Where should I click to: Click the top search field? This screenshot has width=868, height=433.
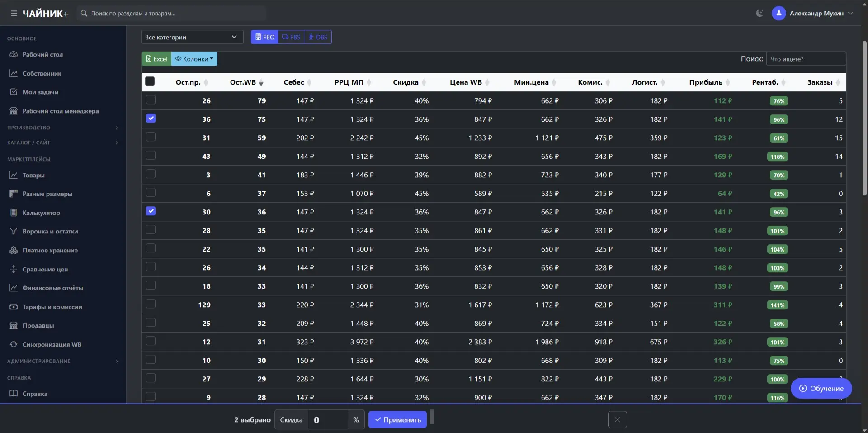(172, 14)
